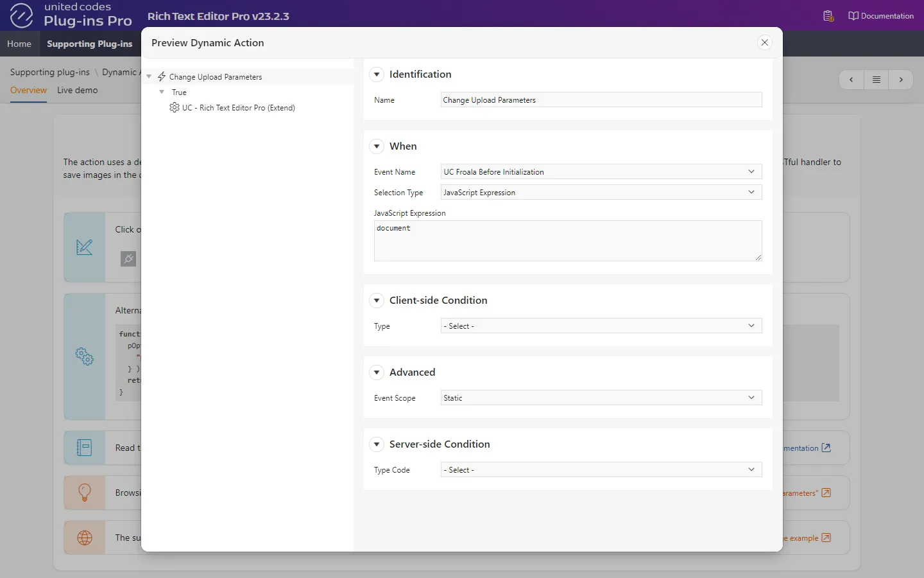Collapse the Advanced section

(377, 372)
